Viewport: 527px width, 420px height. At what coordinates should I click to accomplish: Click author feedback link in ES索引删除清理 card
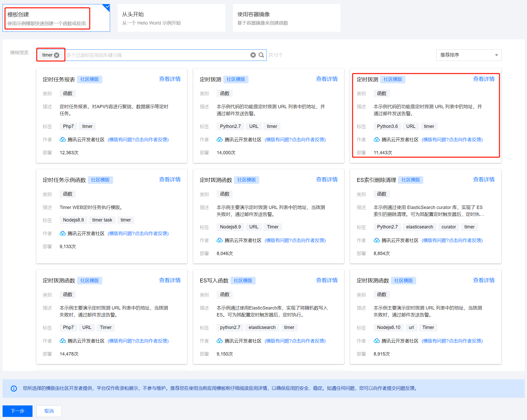point(452,240)
